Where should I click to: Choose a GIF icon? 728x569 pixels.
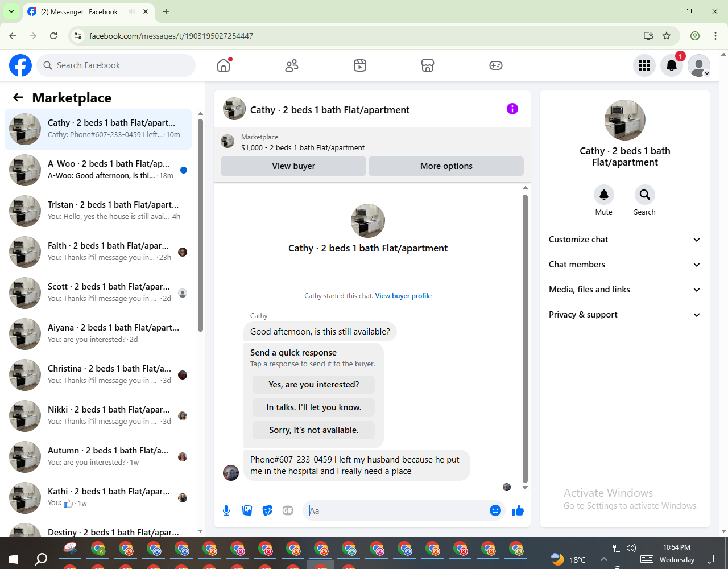coord(288,510)
